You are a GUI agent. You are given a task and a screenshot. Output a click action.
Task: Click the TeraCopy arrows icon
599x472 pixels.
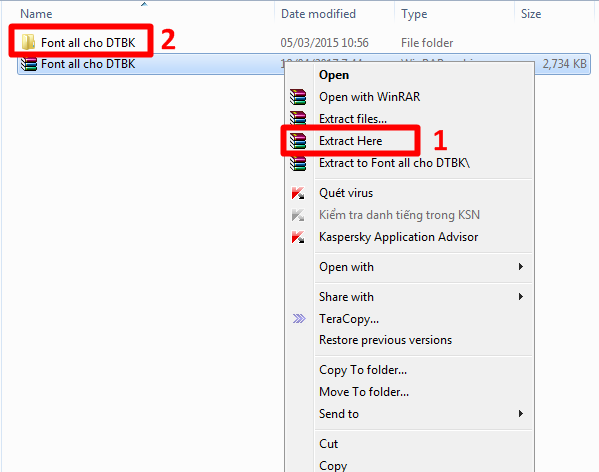pos(299,318)
